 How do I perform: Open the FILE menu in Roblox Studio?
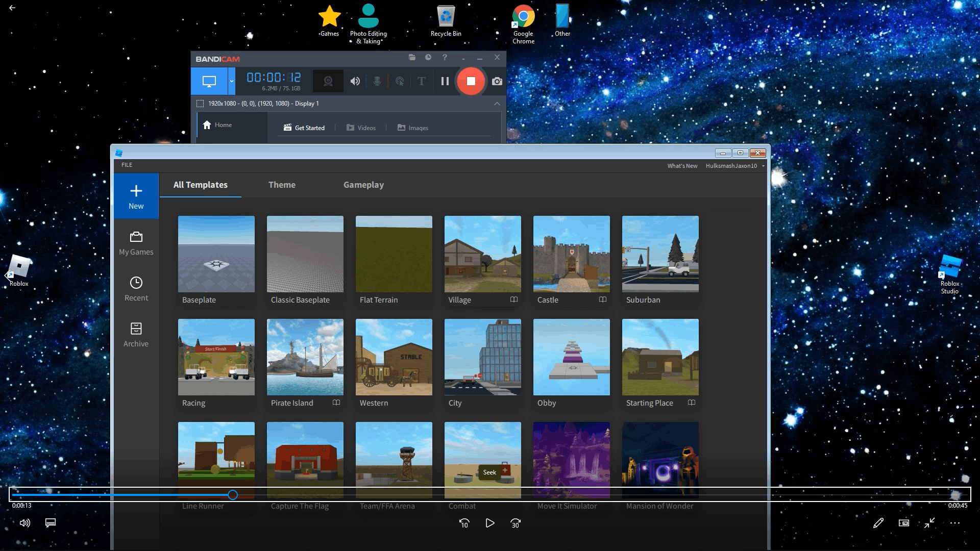pyautogui.click(x=127, y=165)
